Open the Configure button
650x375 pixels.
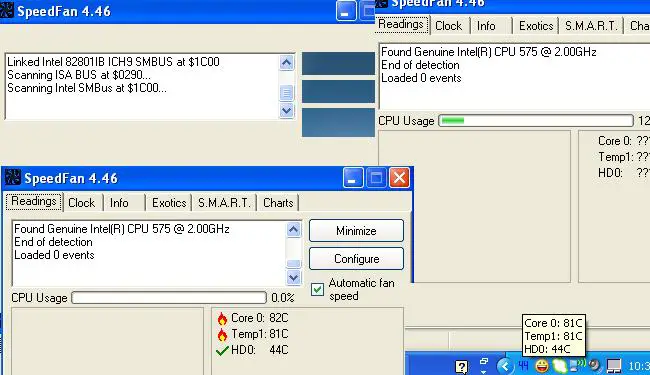[x=356, y=259]
